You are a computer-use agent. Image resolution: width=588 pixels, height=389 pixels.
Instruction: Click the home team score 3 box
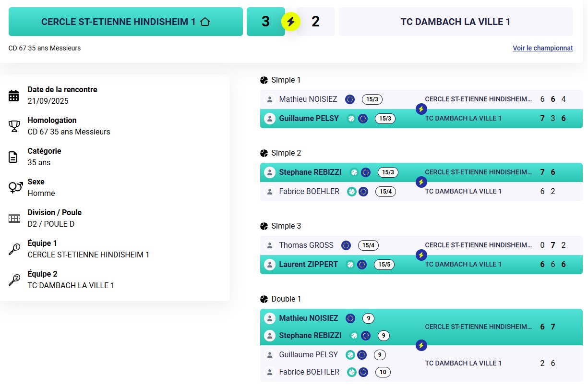(265, 22)
